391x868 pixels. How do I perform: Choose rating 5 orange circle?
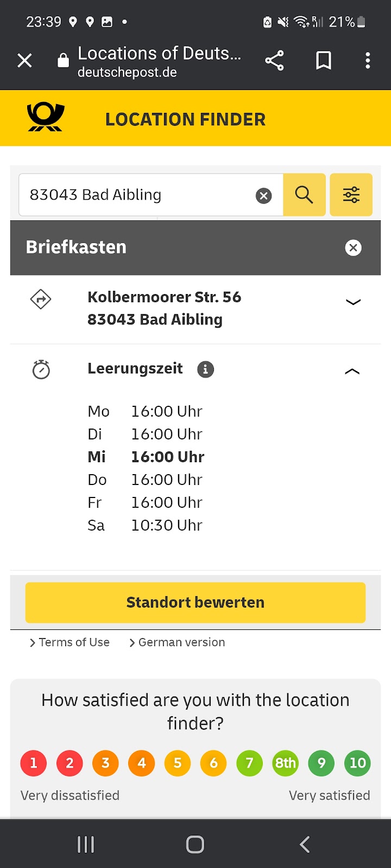click(x=178, y=763)
